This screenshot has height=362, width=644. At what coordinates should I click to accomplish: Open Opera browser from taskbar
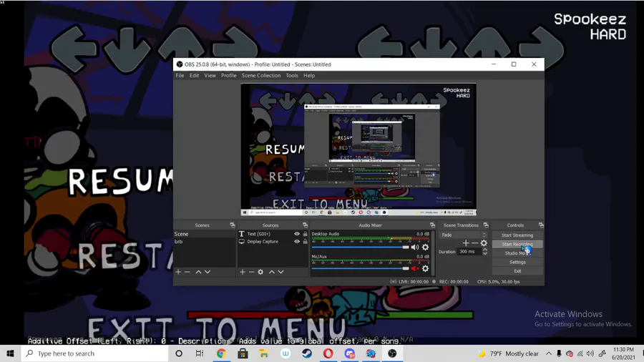328,353
